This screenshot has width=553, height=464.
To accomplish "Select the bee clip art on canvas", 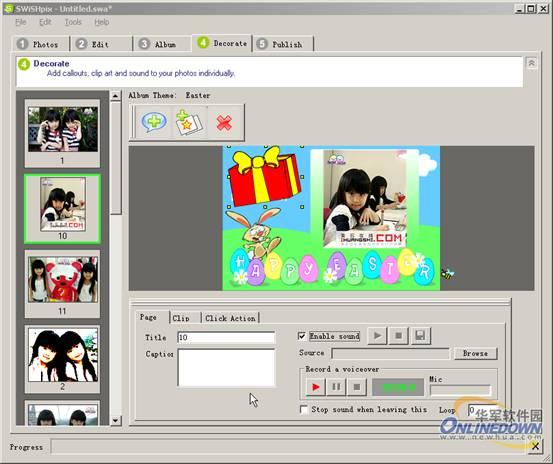I will (447, 273).
